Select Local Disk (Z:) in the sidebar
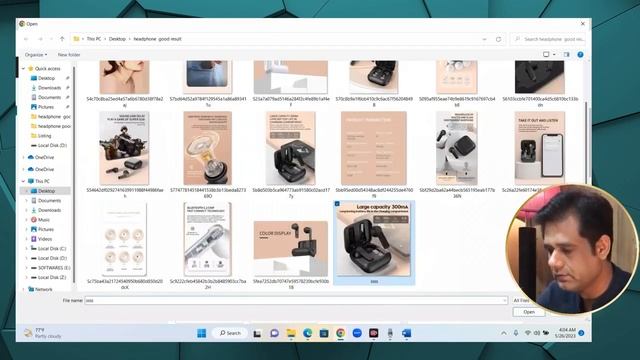Viewport: 640px width, 360px height. 51,277
